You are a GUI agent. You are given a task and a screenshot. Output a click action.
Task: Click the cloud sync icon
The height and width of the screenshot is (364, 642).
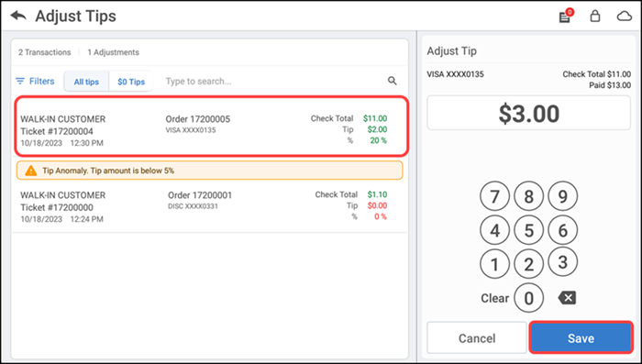(625, 17)
